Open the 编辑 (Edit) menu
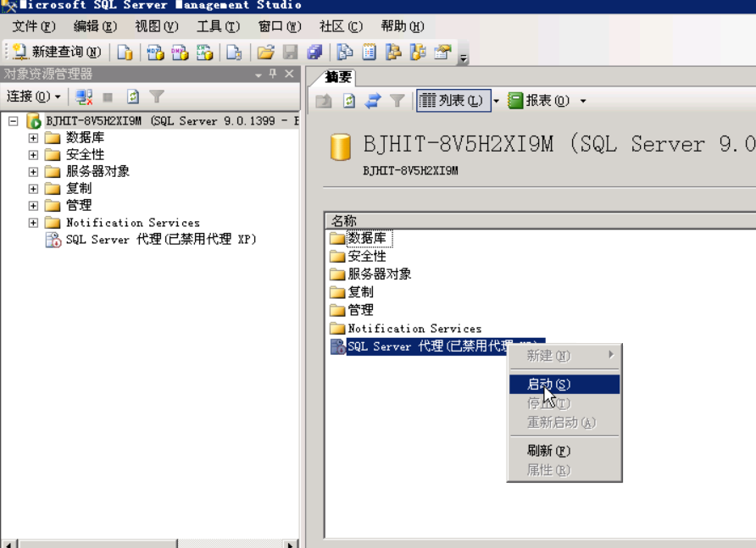 click(x=95, y=26)
